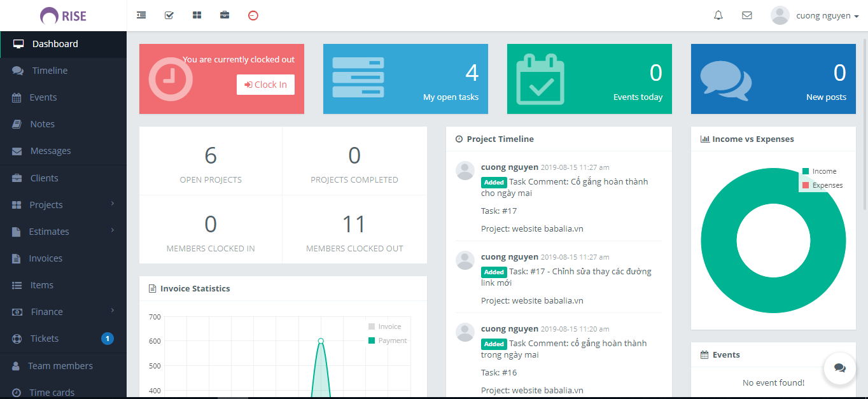Open the floating chat bubble button
Image resolution: width=868 pixels, height=399 pixels.
(x=840, y=368)
